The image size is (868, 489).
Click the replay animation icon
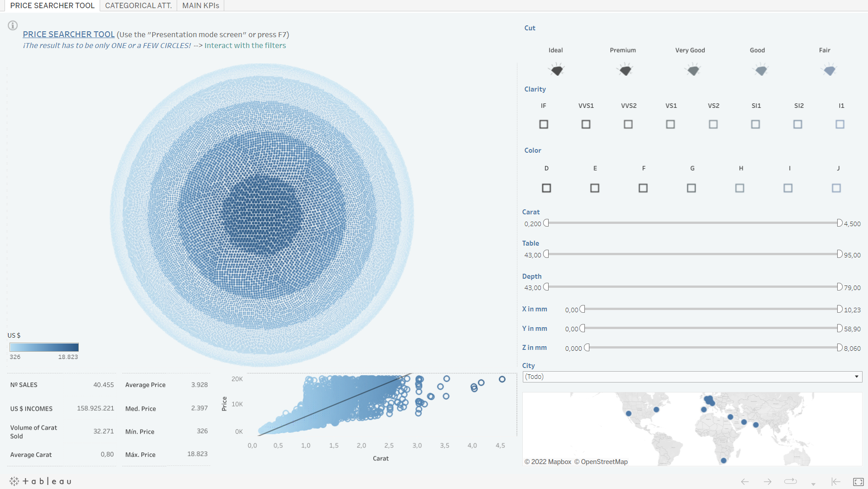click(791, 481)
